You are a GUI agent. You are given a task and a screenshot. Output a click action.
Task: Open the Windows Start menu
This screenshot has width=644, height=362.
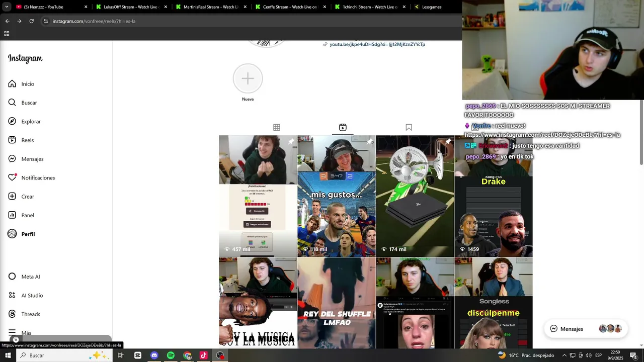point(8,355)
